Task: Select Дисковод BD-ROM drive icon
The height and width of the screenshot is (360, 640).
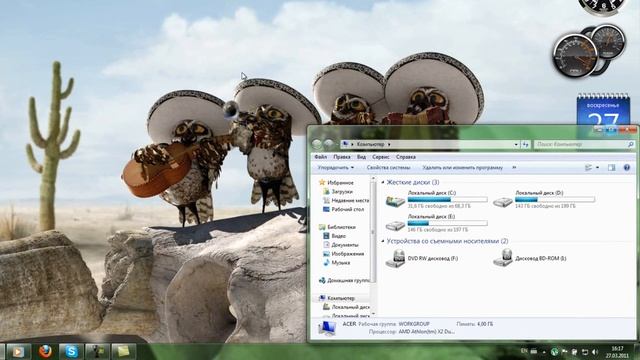Action: (502, 258)
